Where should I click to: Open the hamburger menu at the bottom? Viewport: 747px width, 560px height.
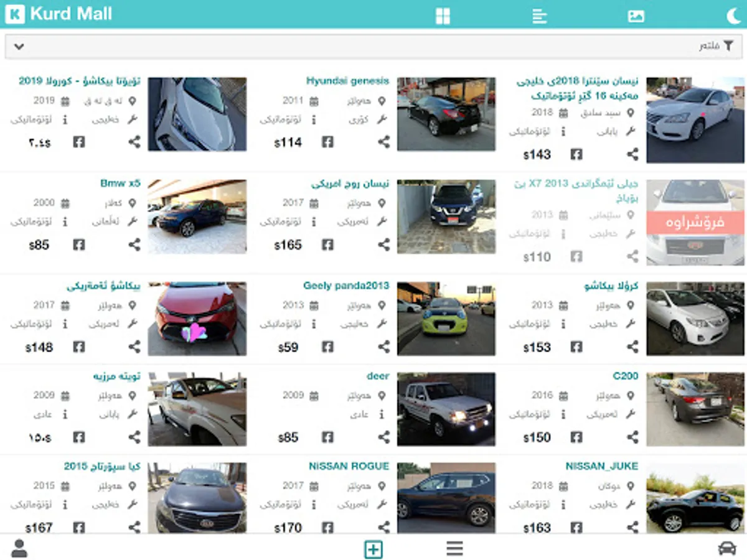tap(455, 548)
